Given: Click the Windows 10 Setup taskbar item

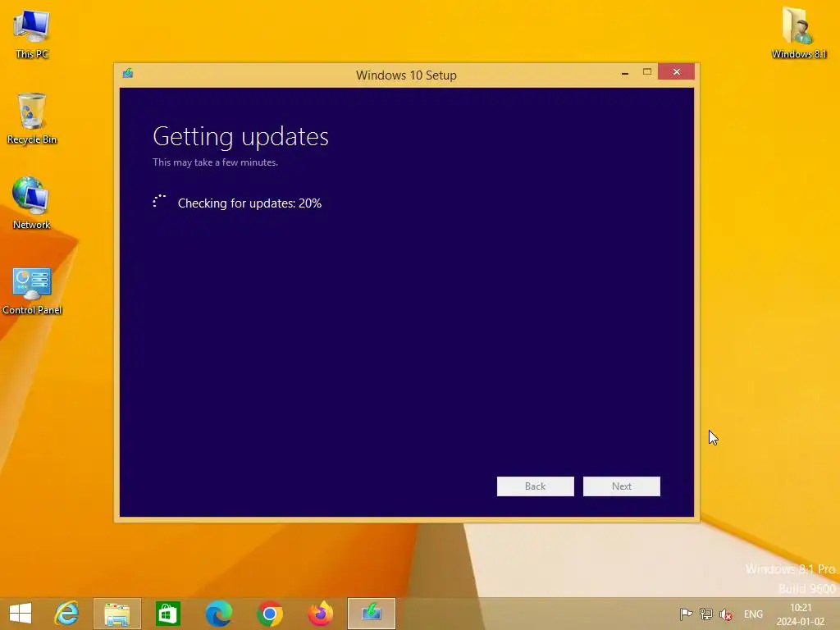Looking at the screenshot, I should [x=372, y=614].
